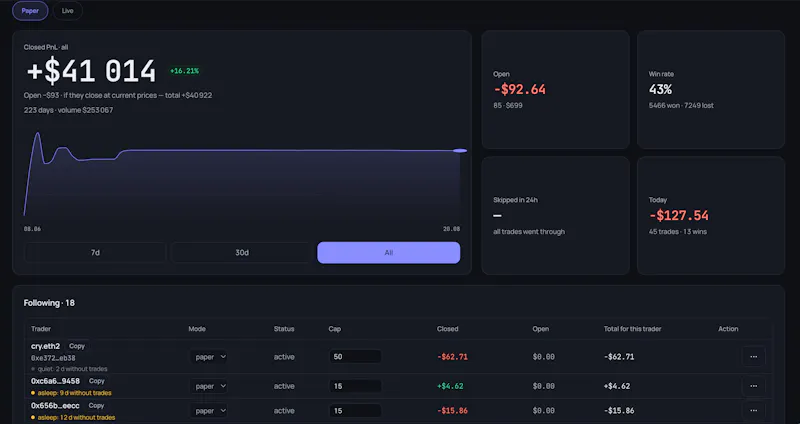Open mode dropdown for 0x656b...eecc

tap(209, 411)
